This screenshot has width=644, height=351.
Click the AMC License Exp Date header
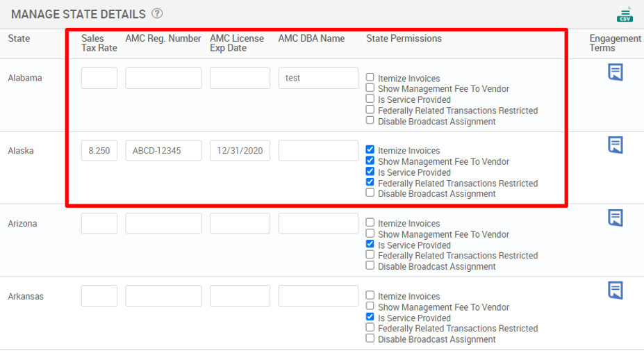(x=237, y=43)
